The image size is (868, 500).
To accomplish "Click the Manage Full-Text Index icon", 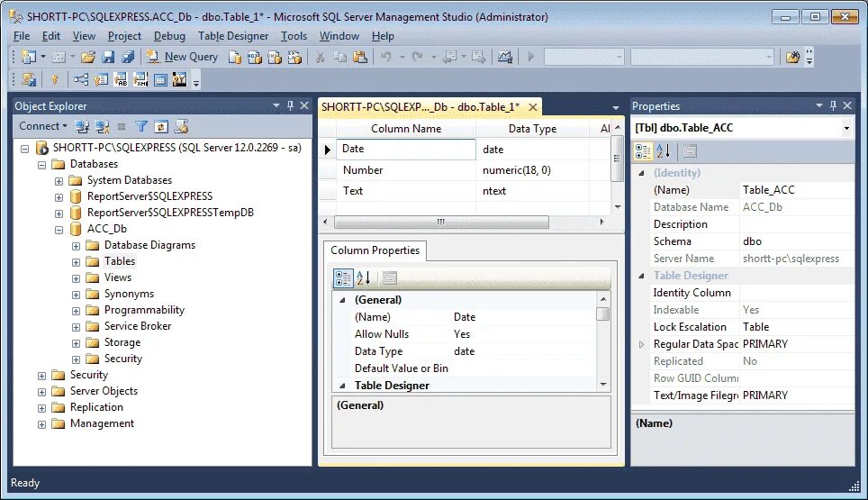I will point(121,80).
